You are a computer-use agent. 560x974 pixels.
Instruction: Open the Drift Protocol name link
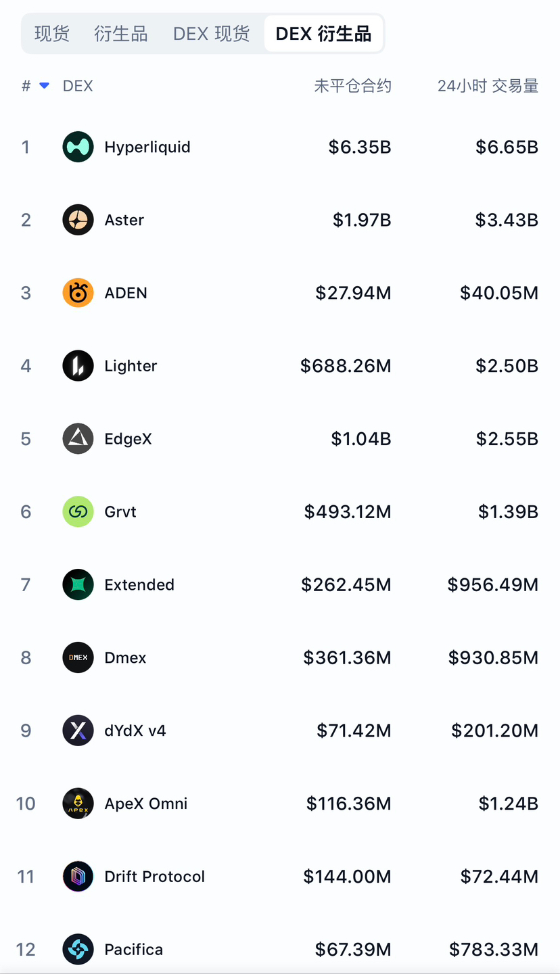click(154, 877)
